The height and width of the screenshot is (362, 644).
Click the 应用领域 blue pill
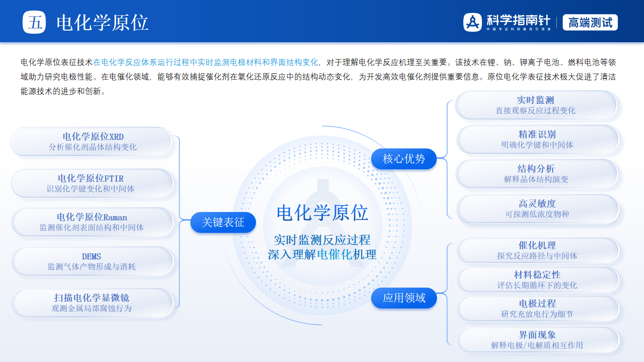point(404,298)
